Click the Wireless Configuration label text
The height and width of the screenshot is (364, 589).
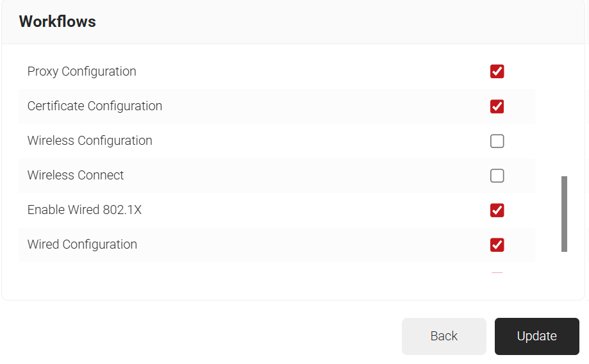pos(90,141)
